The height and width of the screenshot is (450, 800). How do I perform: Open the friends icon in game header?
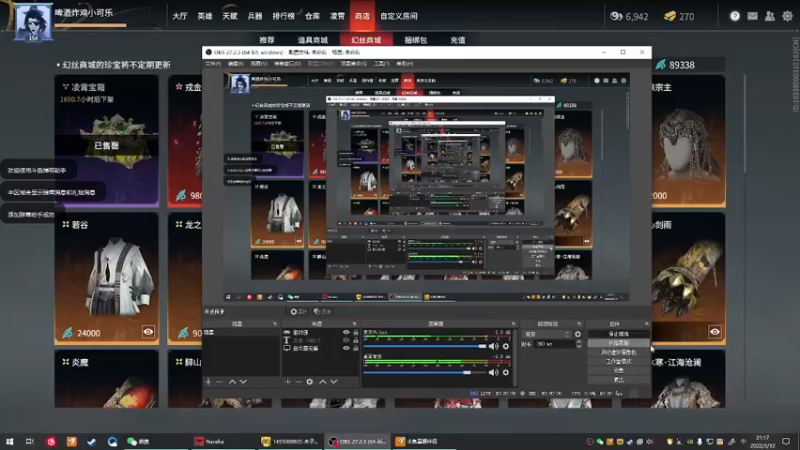point(769,16)
